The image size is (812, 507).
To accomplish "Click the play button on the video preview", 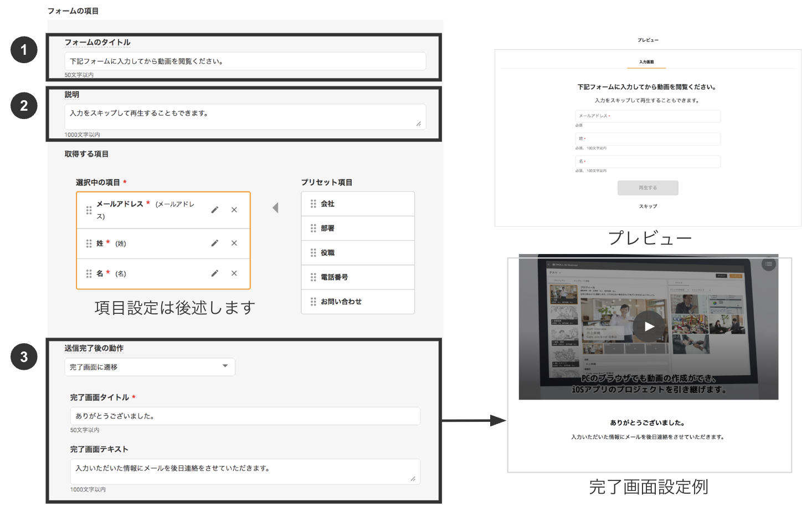I will pyautogui.click(x=649, y=327).
